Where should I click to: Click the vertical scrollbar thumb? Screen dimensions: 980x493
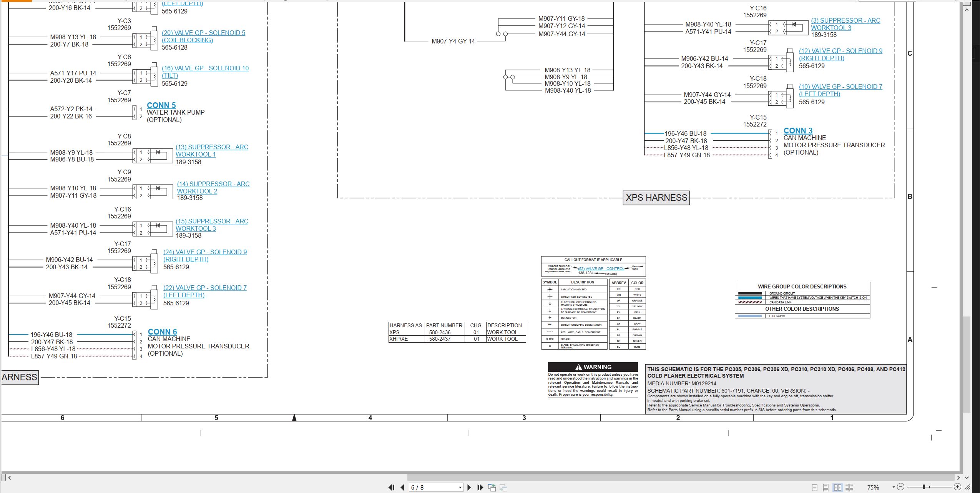[967, 365]
